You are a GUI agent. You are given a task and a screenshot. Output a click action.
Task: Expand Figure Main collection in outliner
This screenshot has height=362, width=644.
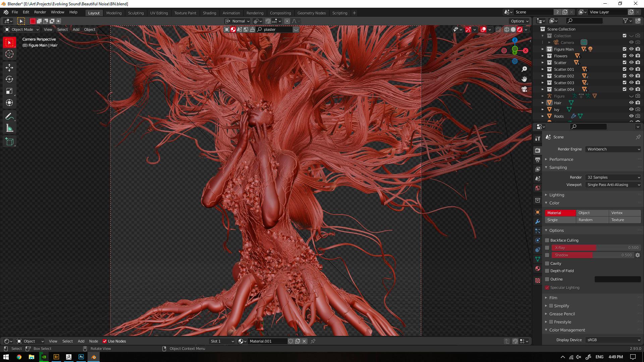(543, 49)
